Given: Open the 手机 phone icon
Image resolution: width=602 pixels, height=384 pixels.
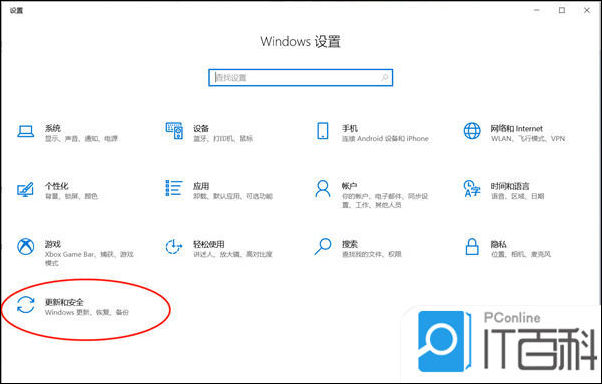Looking at the screenshot, I should click(x=322, y=131).
